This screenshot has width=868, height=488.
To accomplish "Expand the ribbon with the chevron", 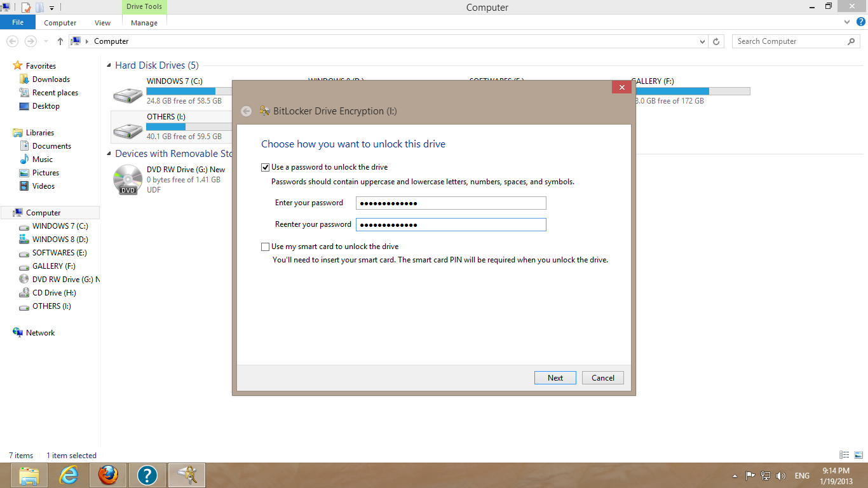I will point(847,22).
